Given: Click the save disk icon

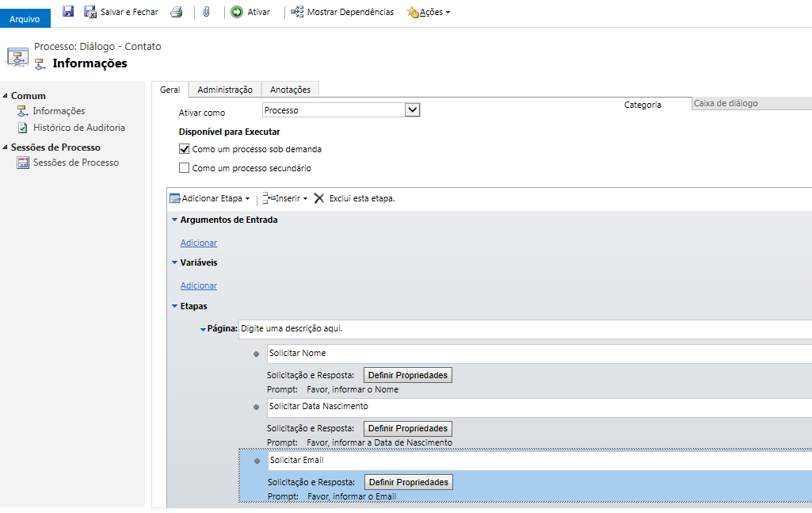Looking at the screenshot, I should pos(68,12).
